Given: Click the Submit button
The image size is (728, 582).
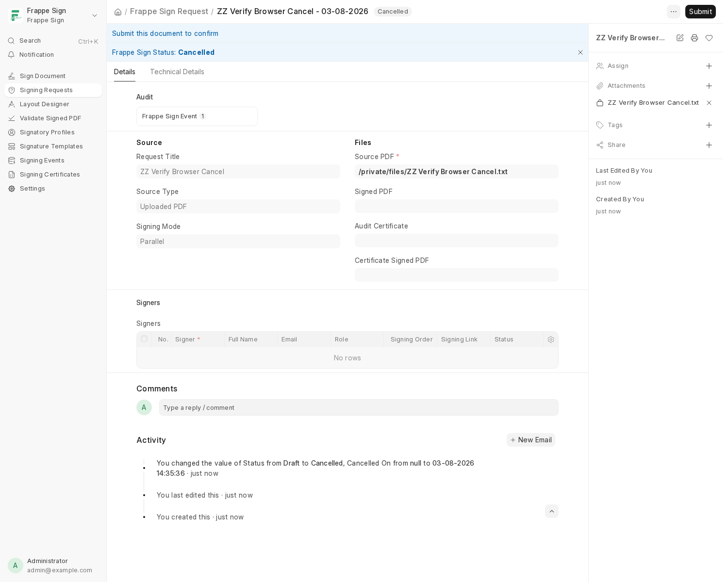Looking at the screenshot, I should (x=700, y=12).
